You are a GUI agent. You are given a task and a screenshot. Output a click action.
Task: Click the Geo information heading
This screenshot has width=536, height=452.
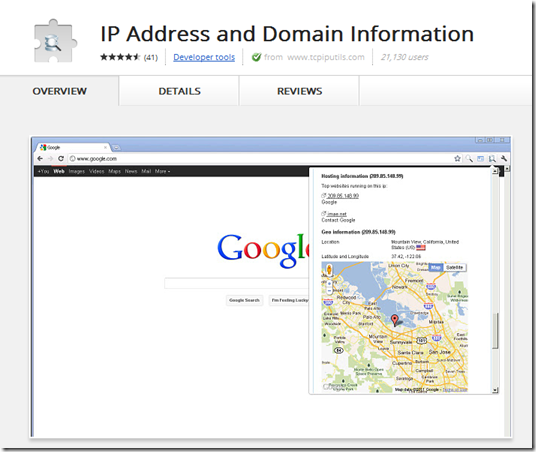(358, 232)
